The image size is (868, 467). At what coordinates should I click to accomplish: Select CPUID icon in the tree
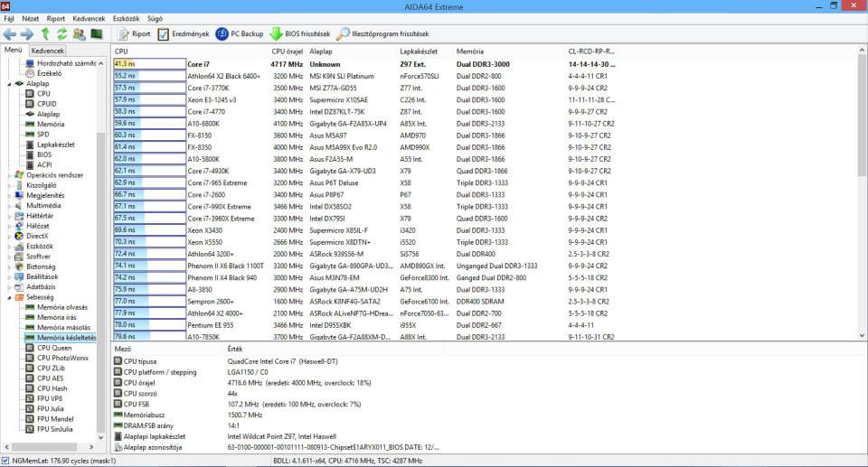click(x=30, y=104)
